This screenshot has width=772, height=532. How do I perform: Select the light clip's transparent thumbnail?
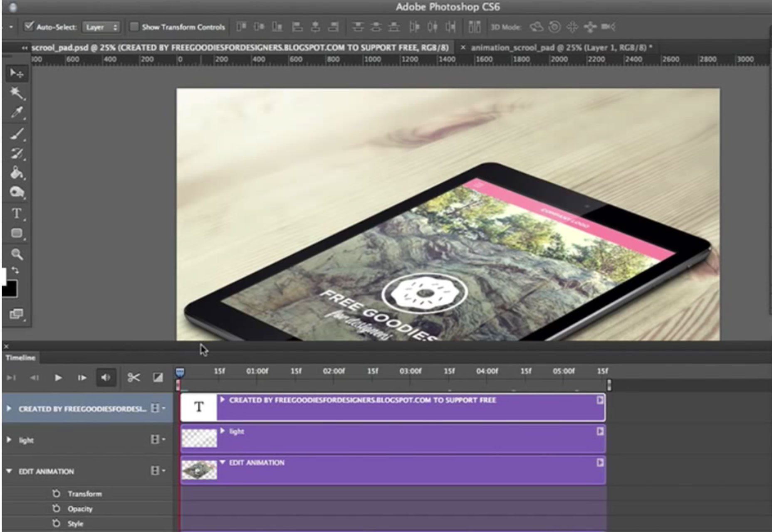[199, 438]
